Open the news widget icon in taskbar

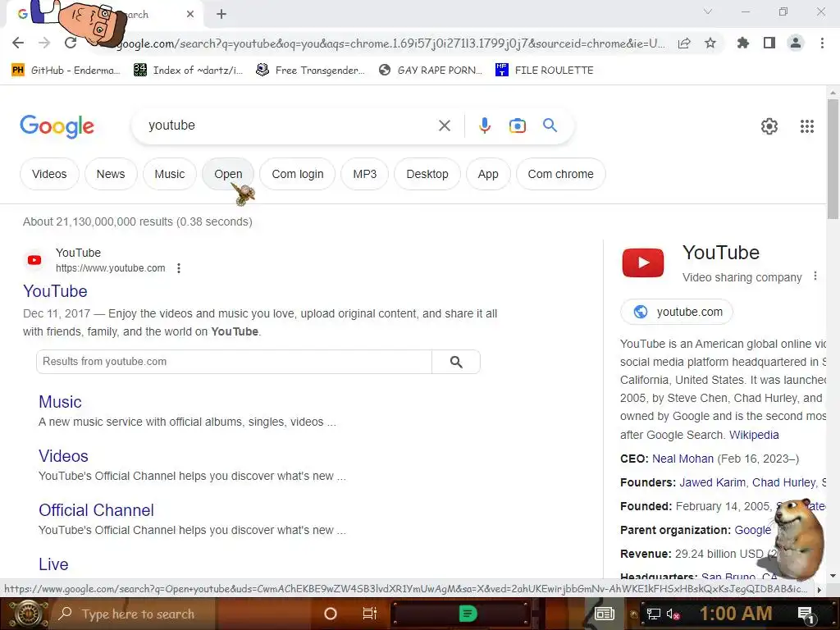(604, 614)
